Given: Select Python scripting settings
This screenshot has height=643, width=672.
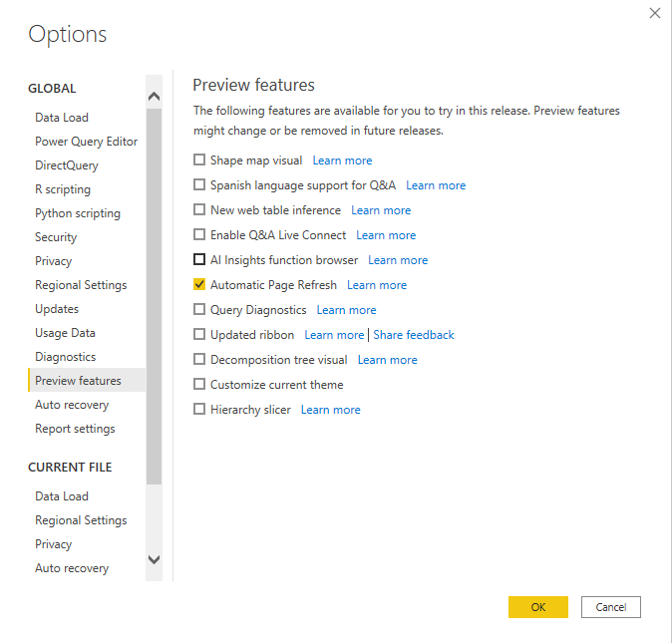Looking at the screenshot, I should [x=78, y=213].
